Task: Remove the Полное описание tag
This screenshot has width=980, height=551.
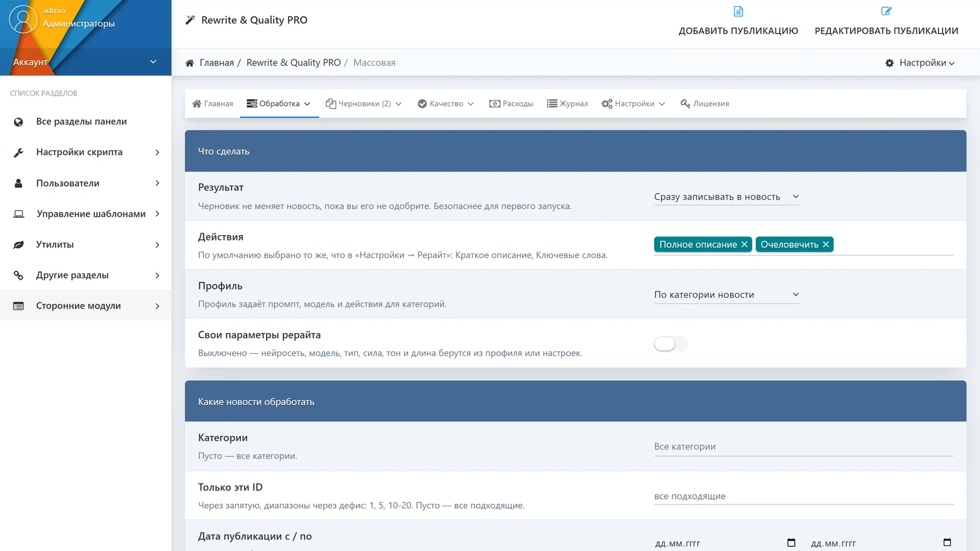Action: click(744, 244)
